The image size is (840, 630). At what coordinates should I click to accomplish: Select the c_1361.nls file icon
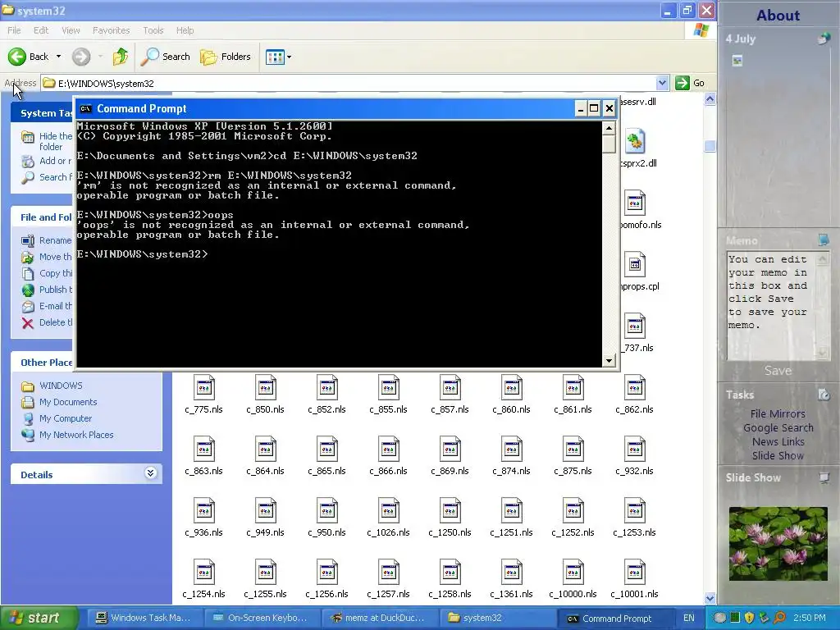coord(512,573)
